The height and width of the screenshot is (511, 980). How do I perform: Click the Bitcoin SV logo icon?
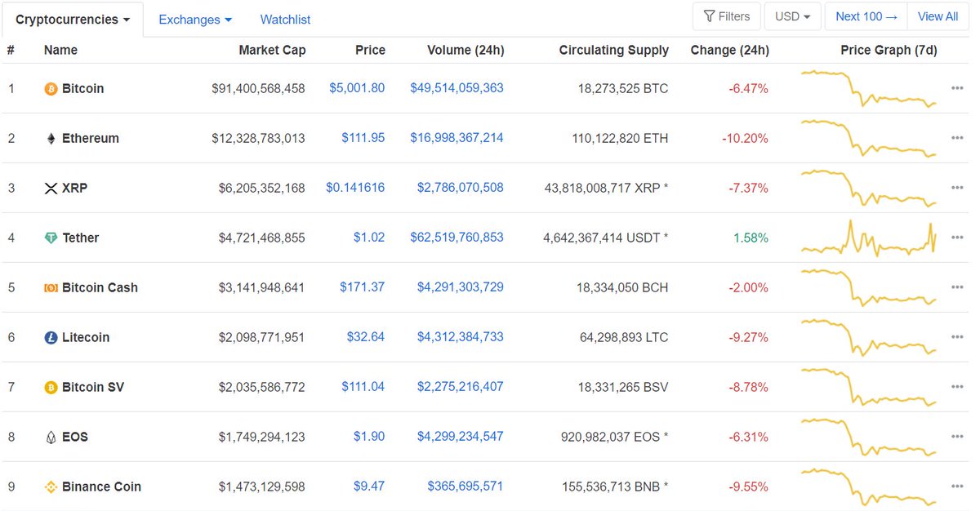pos(51,388)
